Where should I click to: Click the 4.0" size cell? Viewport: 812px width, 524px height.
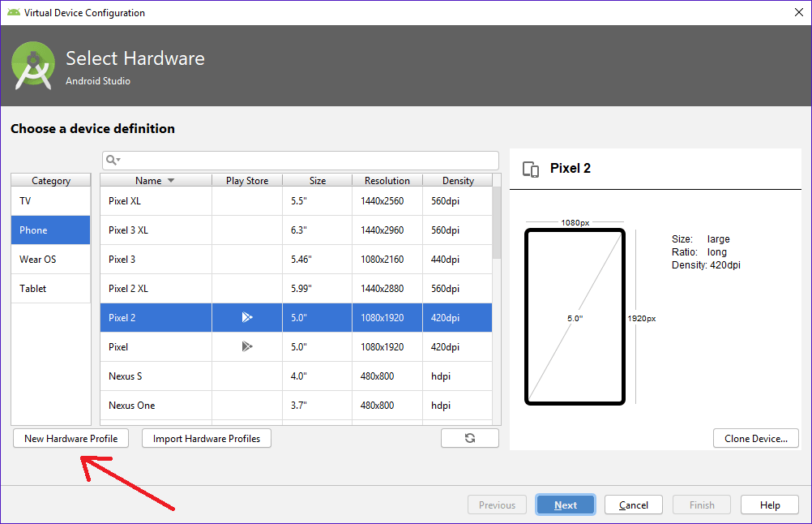318,376
